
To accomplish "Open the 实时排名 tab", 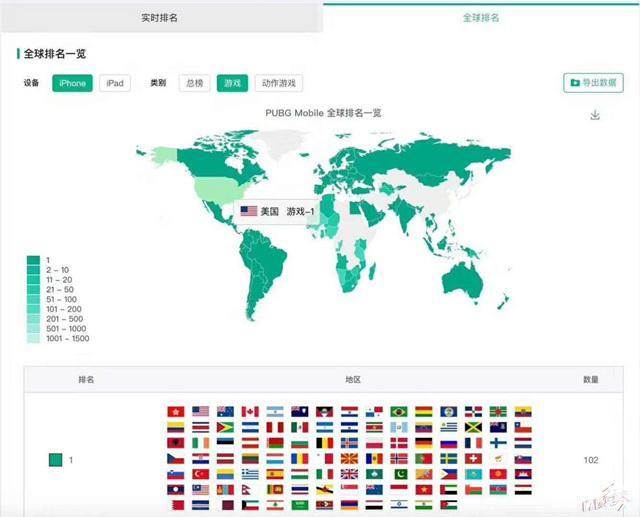I will [160, 18].
